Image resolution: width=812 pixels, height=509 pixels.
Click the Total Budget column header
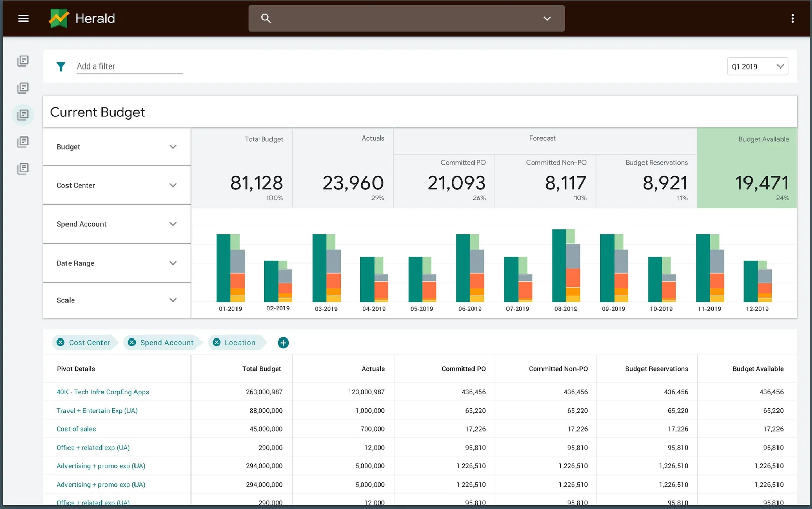pyautogui.click(x=261, y=369)
